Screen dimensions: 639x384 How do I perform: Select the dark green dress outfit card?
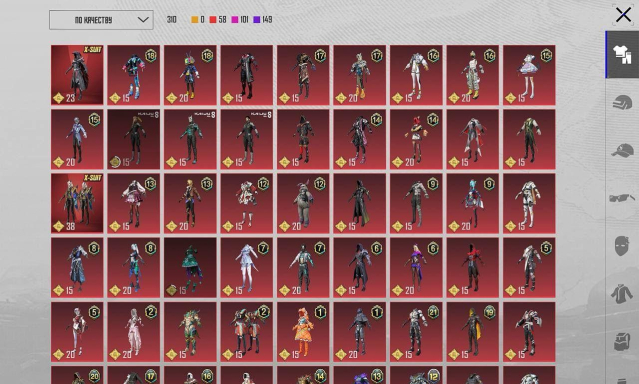point(190,268)
